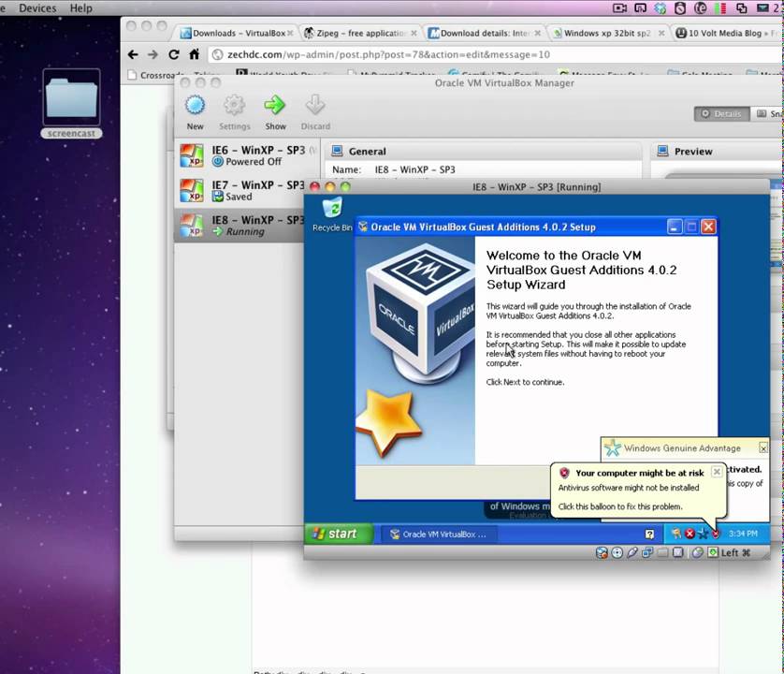Viewport: 784px width, 674px height.
Task: Select the running IE8 - WinXP - SP3 machine
Action: coord(240,226)
